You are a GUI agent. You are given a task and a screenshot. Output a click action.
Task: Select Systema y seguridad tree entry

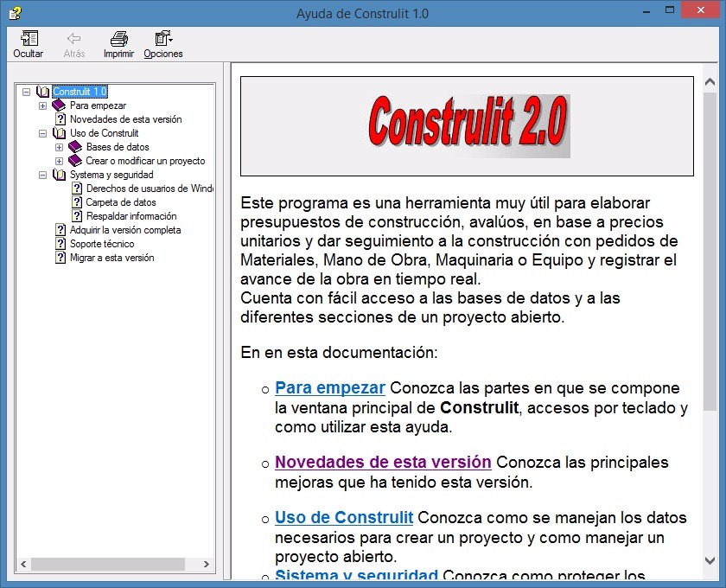pos(111,175)
